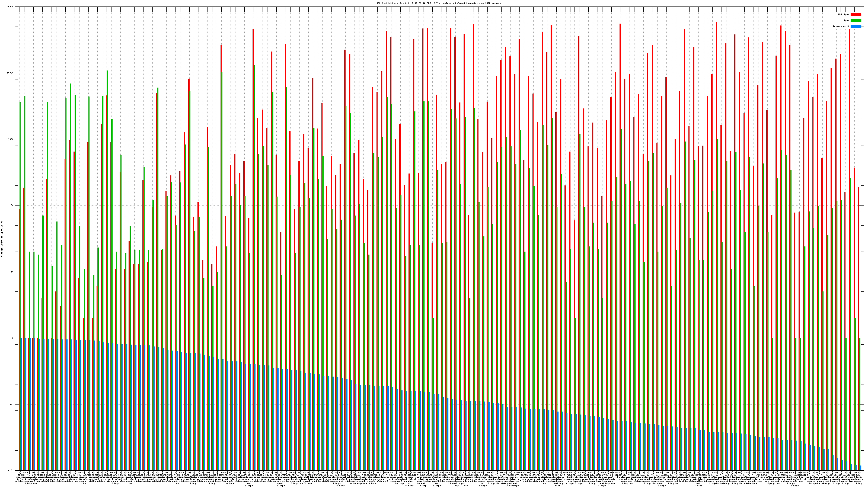This screenshot has height=488, width=868.
Task: Click the 'Message Count or Spam Score' axis label
Action: tap(2, 239)
